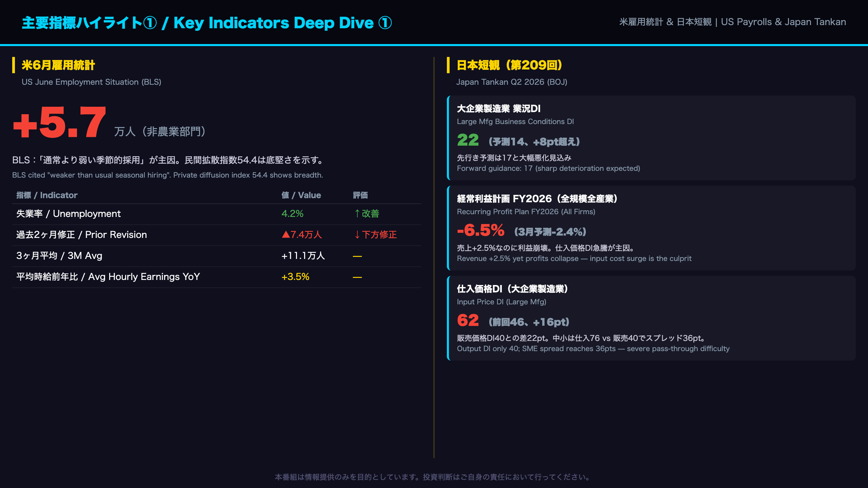The height and width of the screenshot is (488, 868).
Task: Click the value '▲7.4万人'
Action: tap(301, 235)
